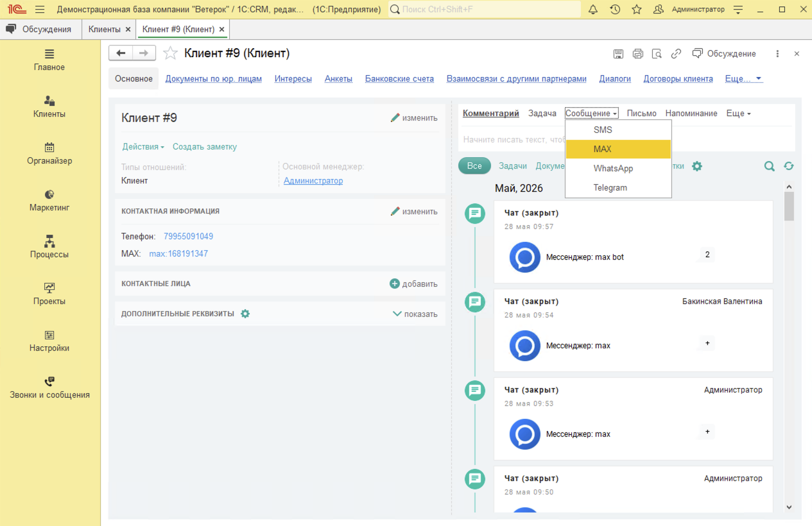Open the three-dot more actions menu
Screen dimensions: 812x526
pos(777,54)
